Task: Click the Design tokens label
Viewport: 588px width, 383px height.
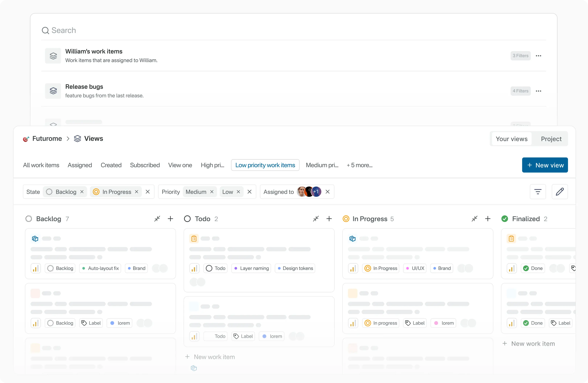Action: pos(295,268)
